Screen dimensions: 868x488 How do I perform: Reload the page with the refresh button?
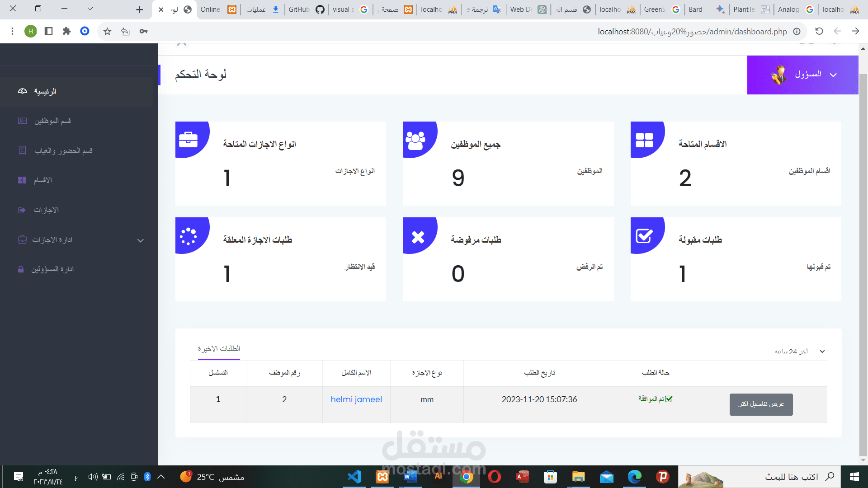coord(819,31)
